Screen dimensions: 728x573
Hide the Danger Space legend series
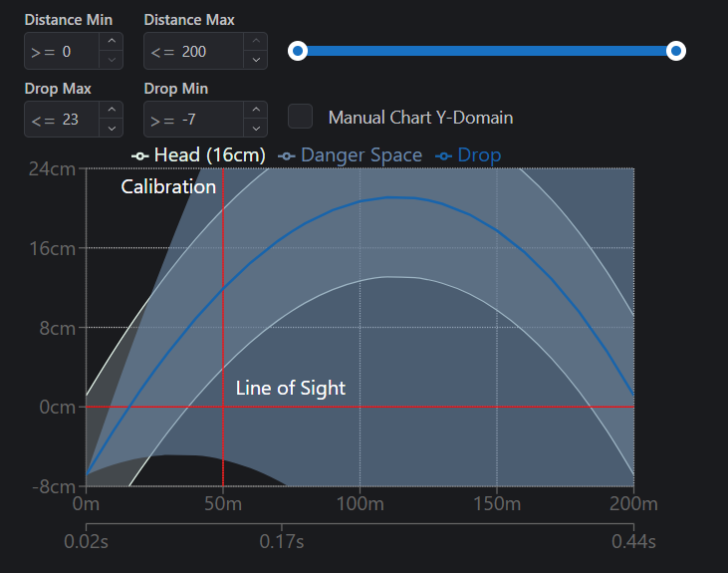coord(350,155)
